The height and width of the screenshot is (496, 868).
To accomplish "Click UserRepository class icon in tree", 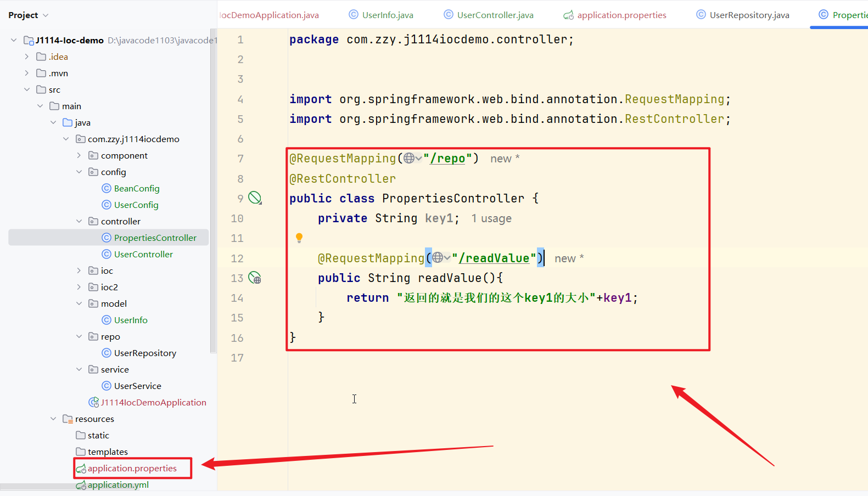I will point(107,353).
